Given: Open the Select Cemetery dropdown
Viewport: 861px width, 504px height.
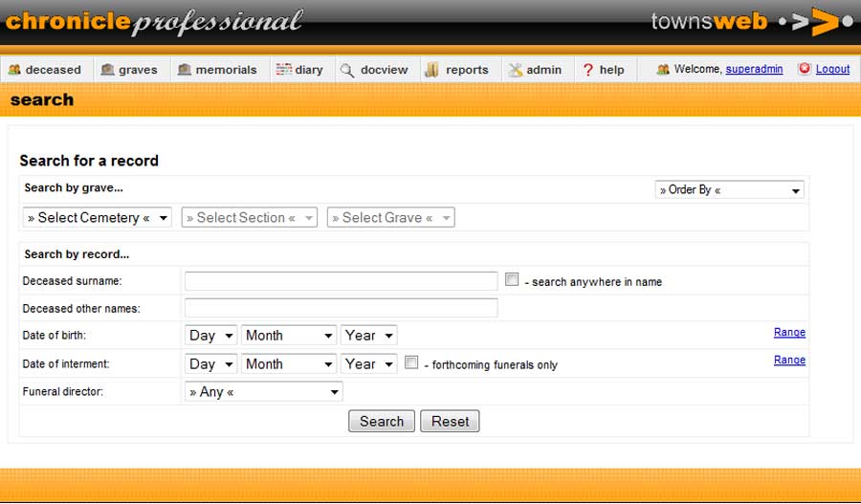Looking at the screenshot, I should (98, 217).
